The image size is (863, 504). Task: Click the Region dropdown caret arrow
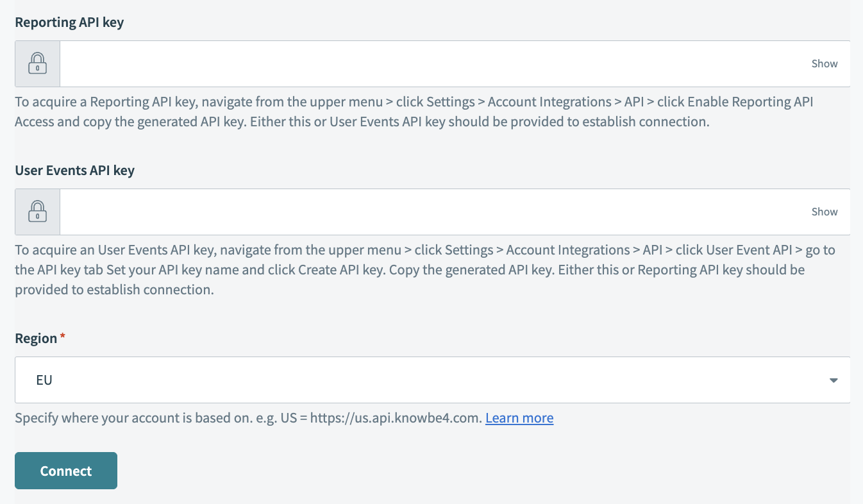834,380
